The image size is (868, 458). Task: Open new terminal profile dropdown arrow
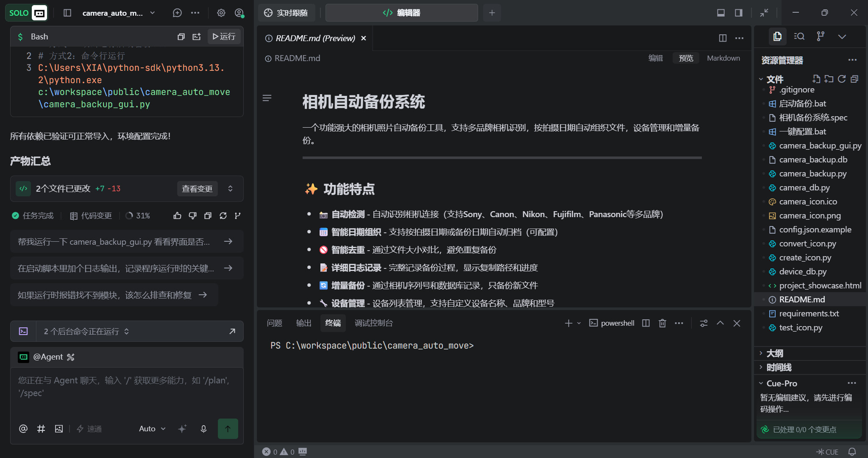(579, 323)
